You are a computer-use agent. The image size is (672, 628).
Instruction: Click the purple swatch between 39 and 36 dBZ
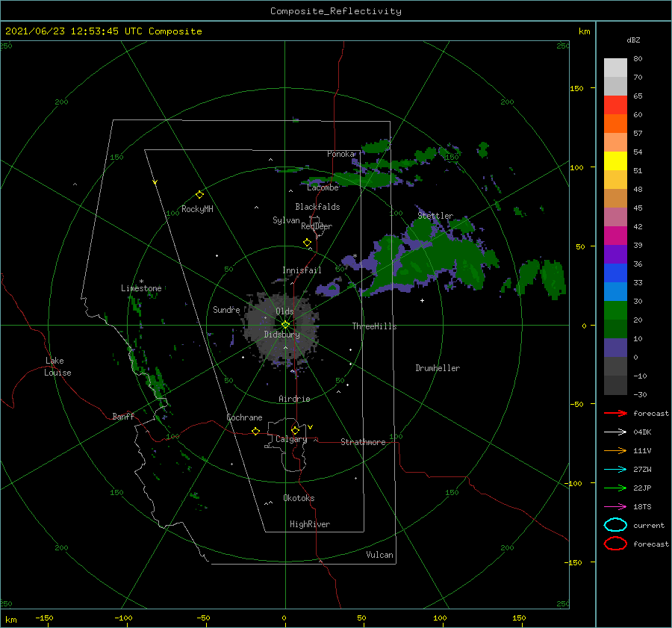click(615, 255)
